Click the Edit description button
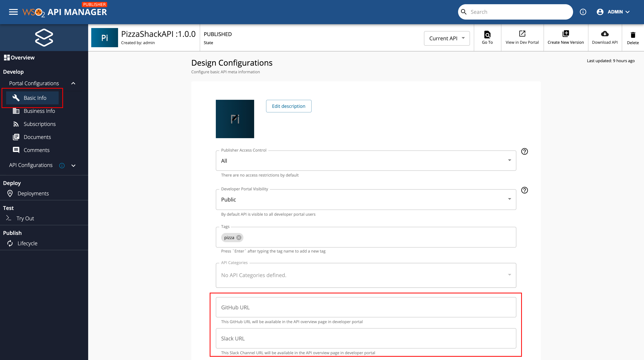 click(x=288, y=106)
